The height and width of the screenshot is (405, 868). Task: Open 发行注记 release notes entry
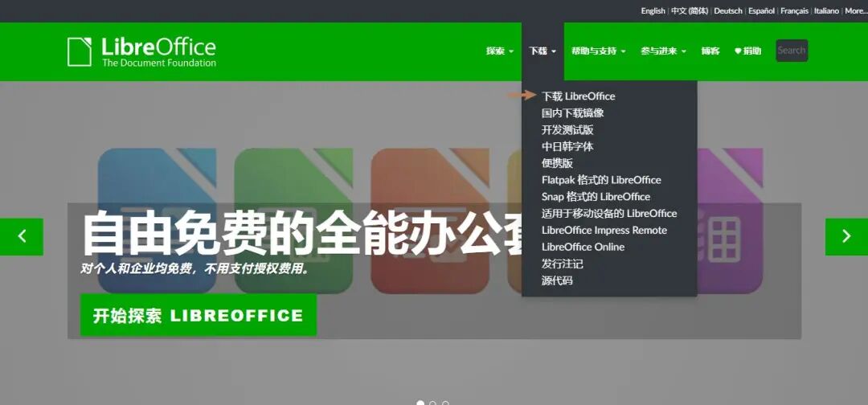click(x=562, y=264)
